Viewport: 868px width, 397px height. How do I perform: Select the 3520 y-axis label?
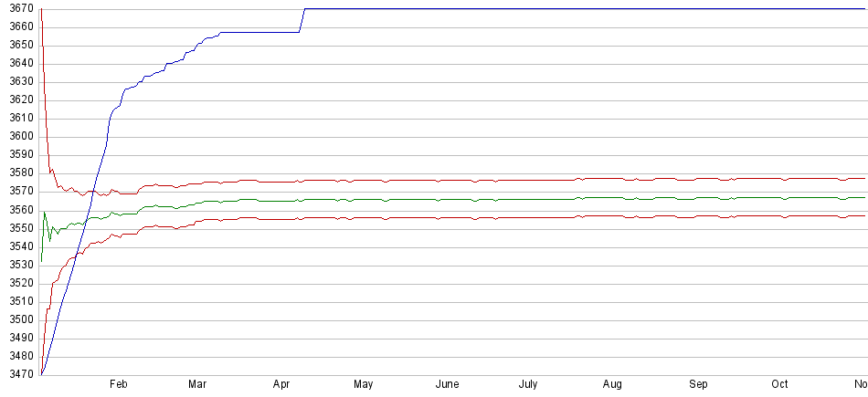point(18,283)
